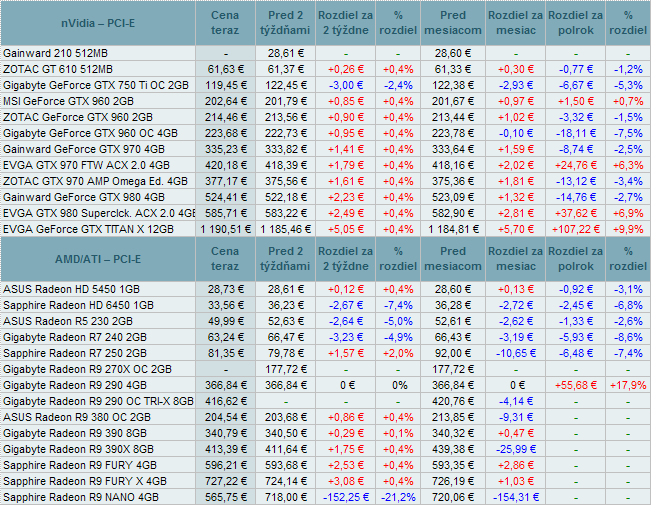The height and width of the screenshot is (505, 651).
Task: Select "Rozdiel za 2 týždne" header in AMD/ATI section
Action: tap(345, 259)
